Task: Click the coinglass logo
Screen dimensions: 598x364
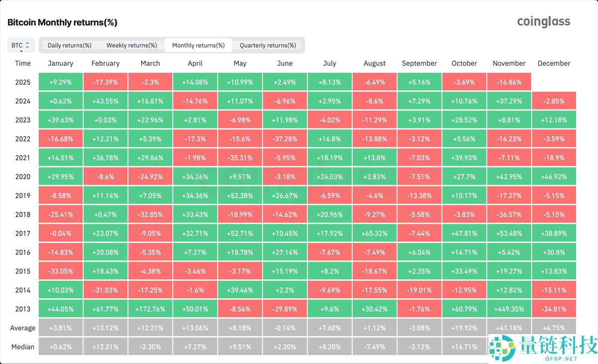Action: coord(543,21)
